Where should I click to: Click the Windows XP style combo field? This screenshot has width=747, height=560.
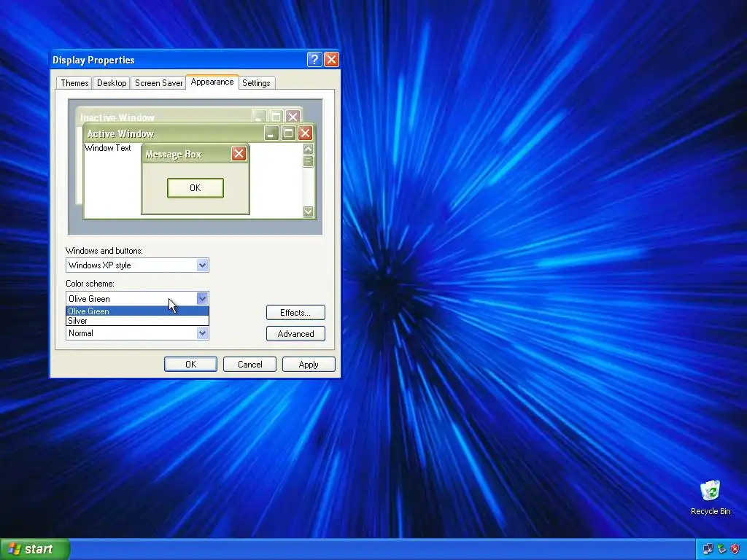coord(137,265)
